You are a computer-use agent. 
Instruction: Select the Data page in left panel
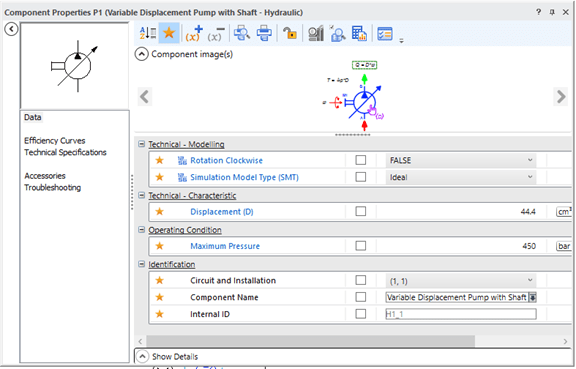coord(33,117)
